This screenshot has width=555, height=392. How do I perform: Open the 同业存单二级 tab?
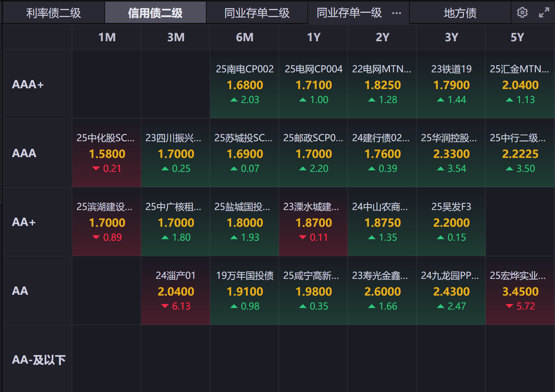(257, 13)
